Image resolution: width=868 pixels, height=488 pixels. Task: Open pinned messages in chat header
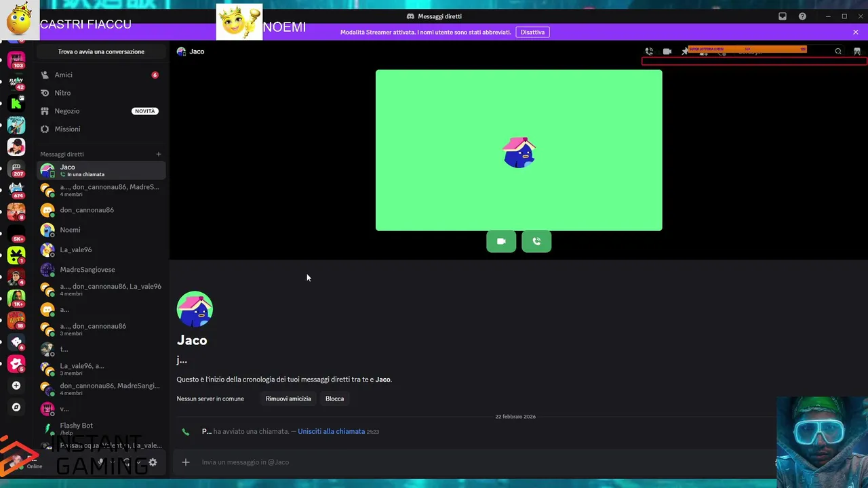point(685,52)
